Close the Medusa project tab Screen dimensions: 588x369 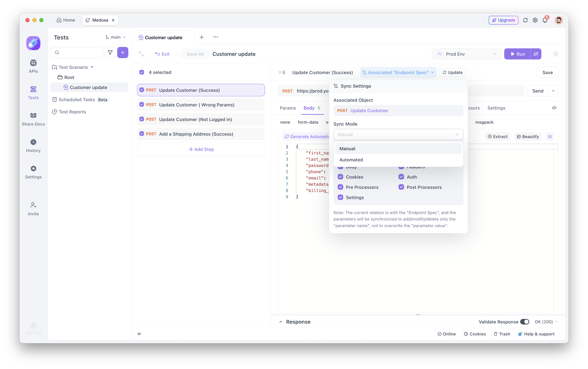tap(113, 20)
